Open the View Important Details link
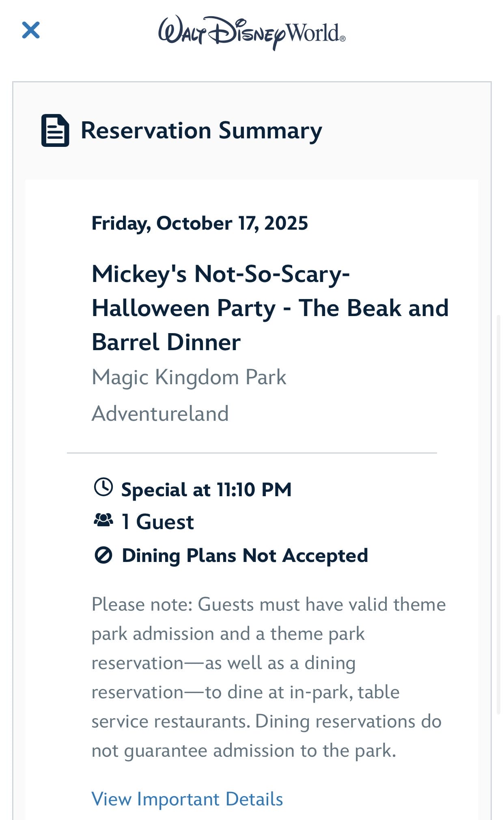This screenshot has width=504, height=820. pos(187,799)
